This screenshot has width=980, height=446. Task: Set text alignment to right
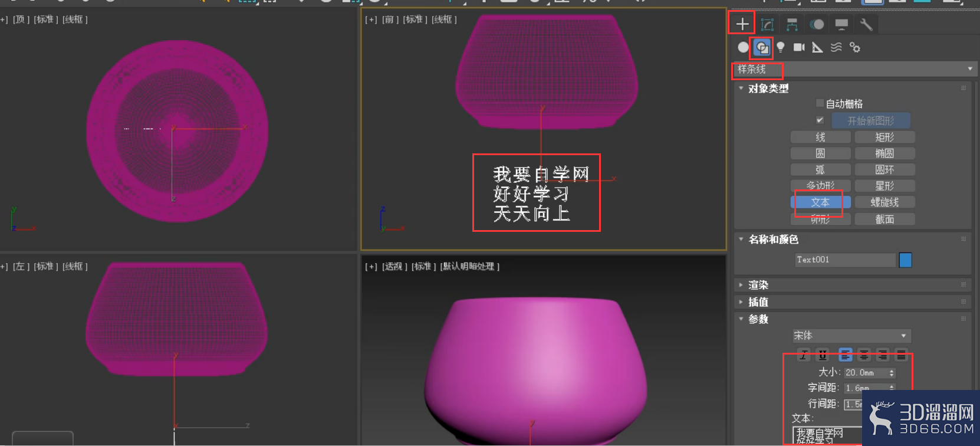click(883, 355)
